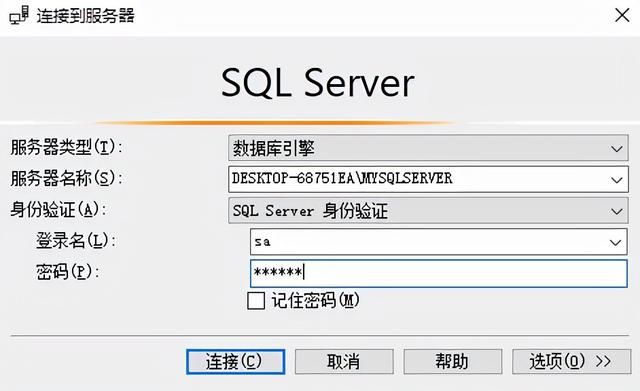Open 帮助 button
This screenshot has width=640, height=391.
453,362
